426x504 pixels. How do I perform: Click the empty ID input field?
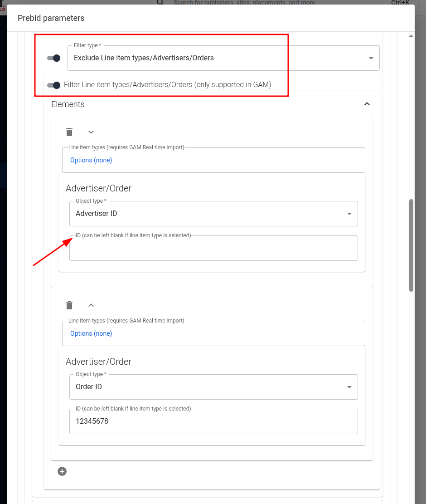pyautogui.click(x=213, y=249)
